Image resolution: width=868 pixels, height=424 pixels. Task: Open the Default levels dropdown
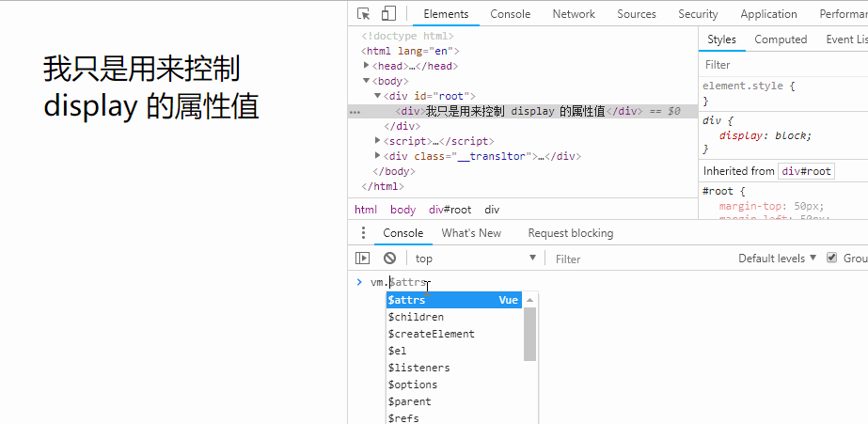(x=777, y=258)
